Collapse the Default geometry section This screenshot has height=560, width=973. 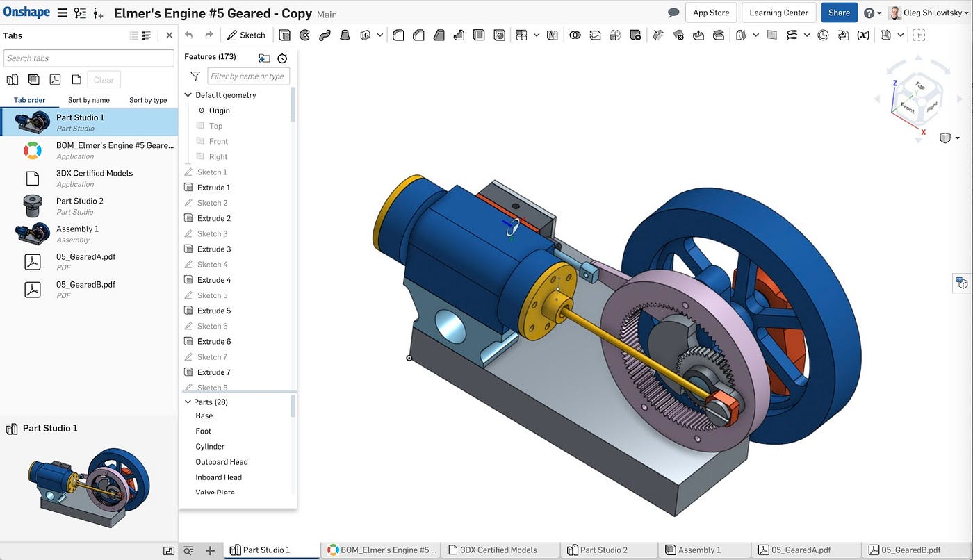[x=188, y=94]
